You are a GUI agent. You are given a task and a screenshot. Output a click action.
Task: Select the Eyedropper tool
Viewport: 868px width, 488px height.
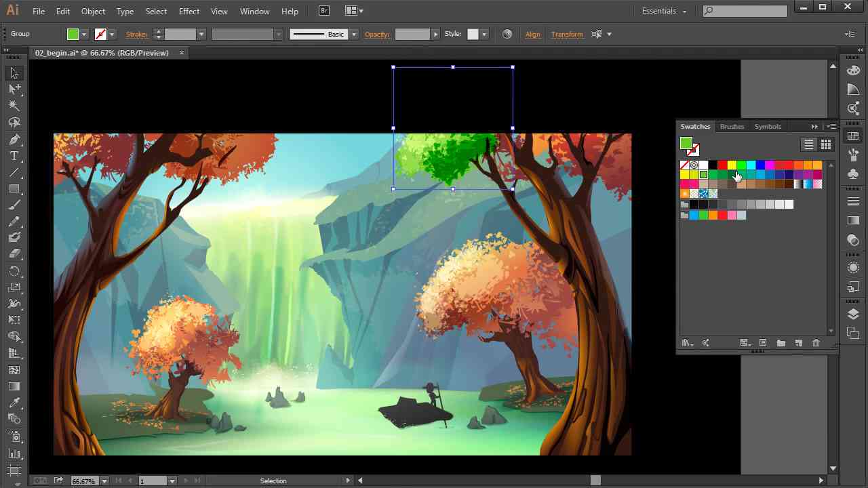(x=14, y=403)
